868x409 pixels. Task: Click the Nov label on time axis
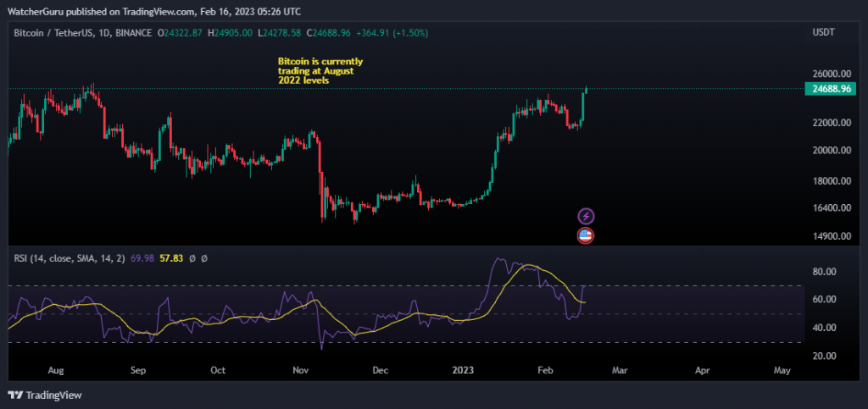[x=301, y=370]
